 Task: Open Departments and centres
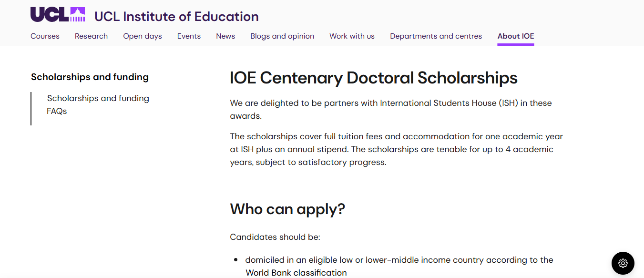point(436,36)
